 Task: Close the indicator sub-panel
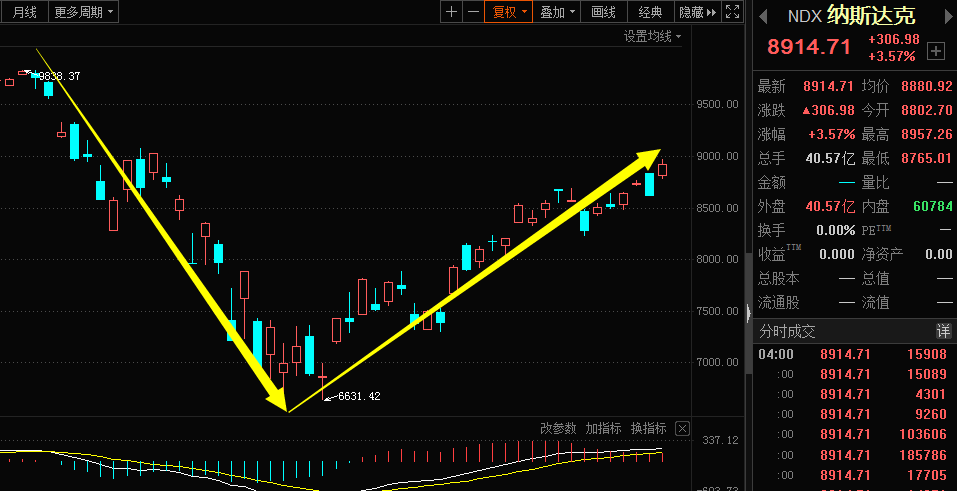(683, 429)
